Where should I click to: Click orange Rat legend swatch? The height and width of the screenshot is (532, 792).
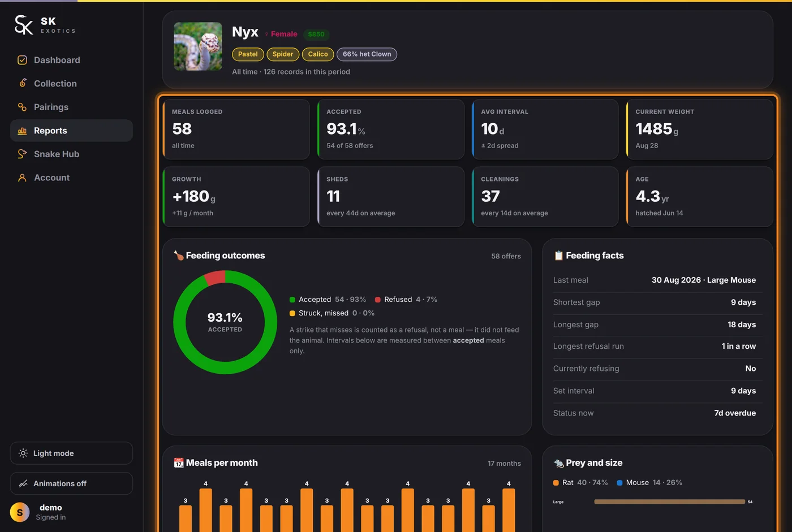[556, 483]
